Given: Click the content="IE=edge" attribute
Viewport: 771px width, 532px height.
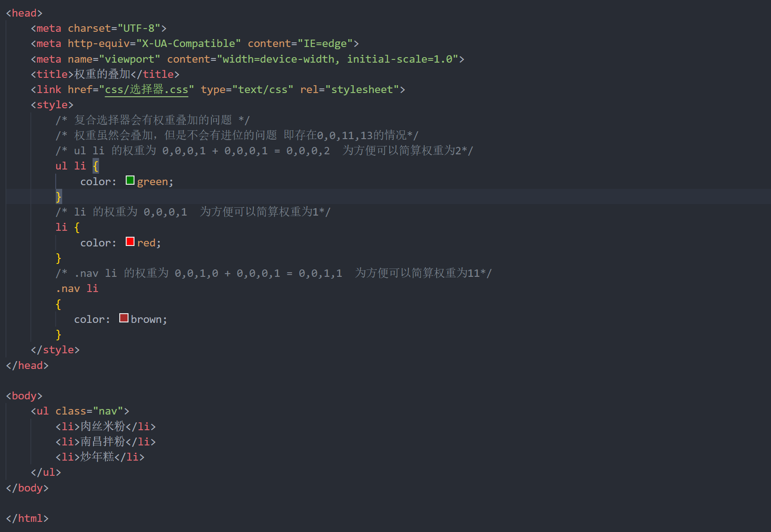Looking at the screenshot, I should point(300,44).
